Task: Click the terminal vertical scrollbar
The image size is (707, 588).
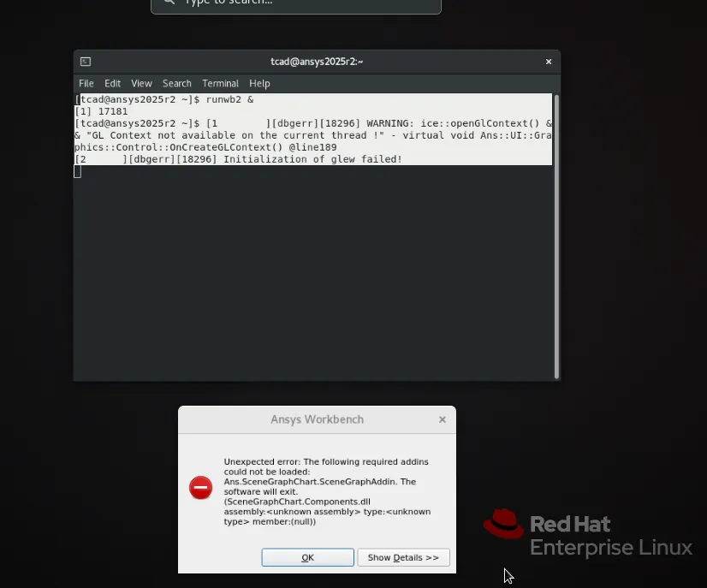Action: (556, 236)
